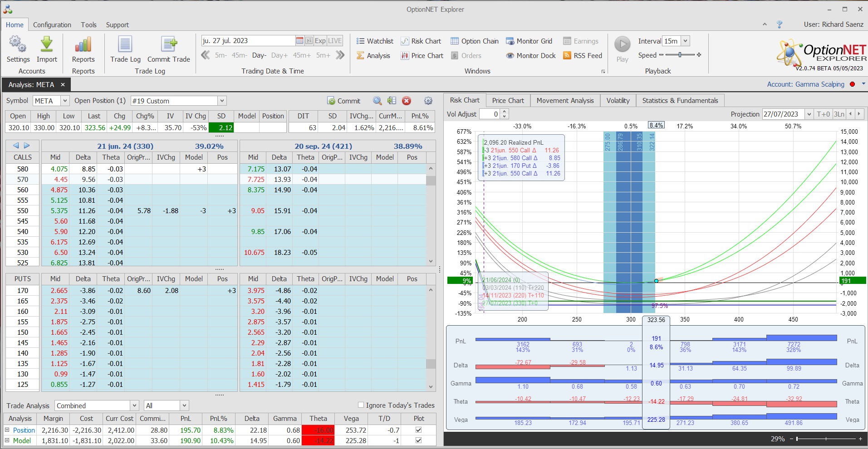
Task: Expand the Model analysis row
Action: (7, 440)
